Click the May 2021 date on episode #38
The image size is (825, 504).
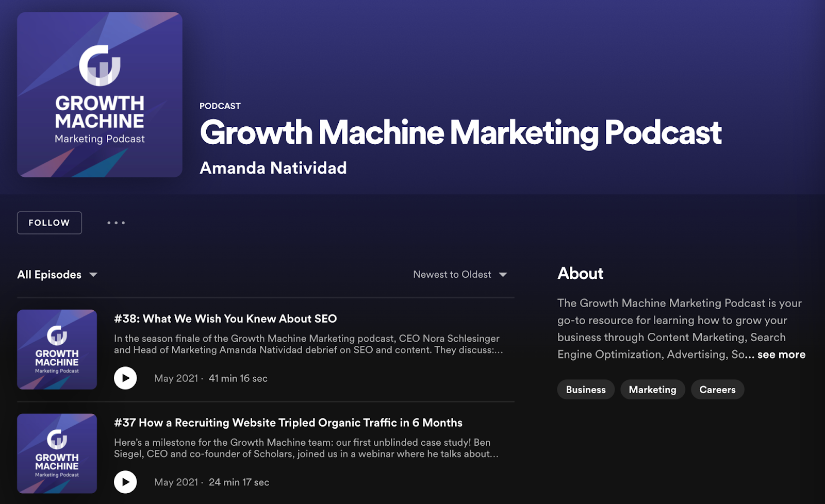tap(176, 379)
